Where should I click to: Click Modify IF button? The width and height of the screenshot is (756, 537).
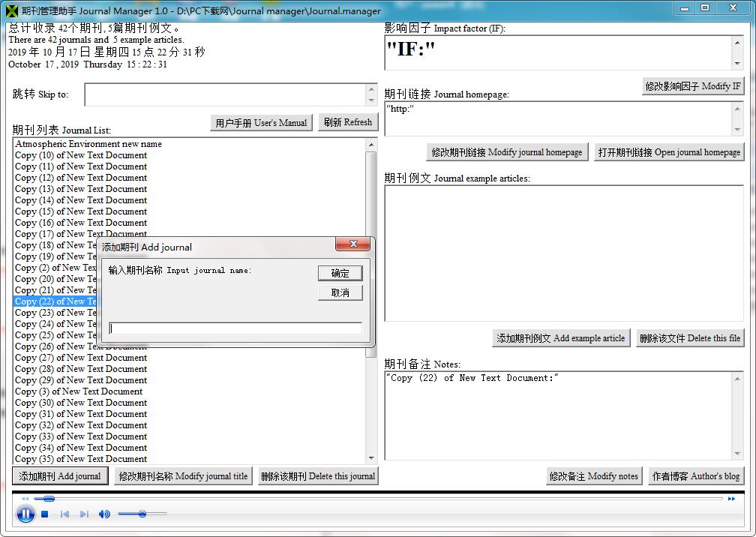[x=693, y=85]
